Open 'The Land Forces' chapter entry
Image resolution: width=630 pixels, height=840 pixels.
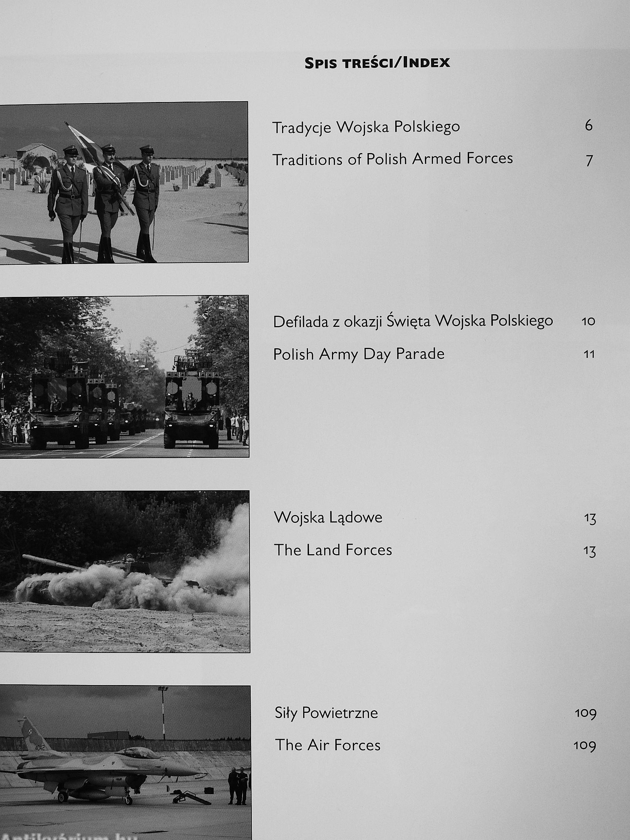tap(333, 550)
